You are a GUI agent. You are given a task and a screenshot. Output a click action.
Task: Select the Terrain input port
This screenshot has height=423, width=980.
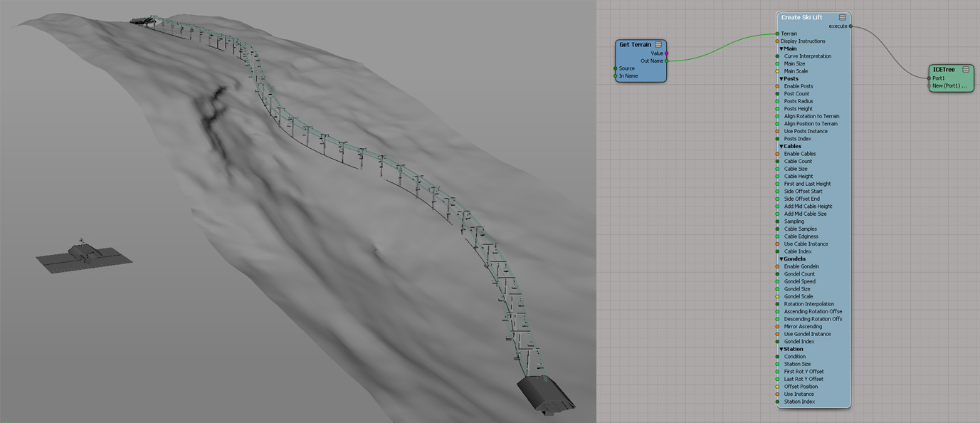point(777,33)
